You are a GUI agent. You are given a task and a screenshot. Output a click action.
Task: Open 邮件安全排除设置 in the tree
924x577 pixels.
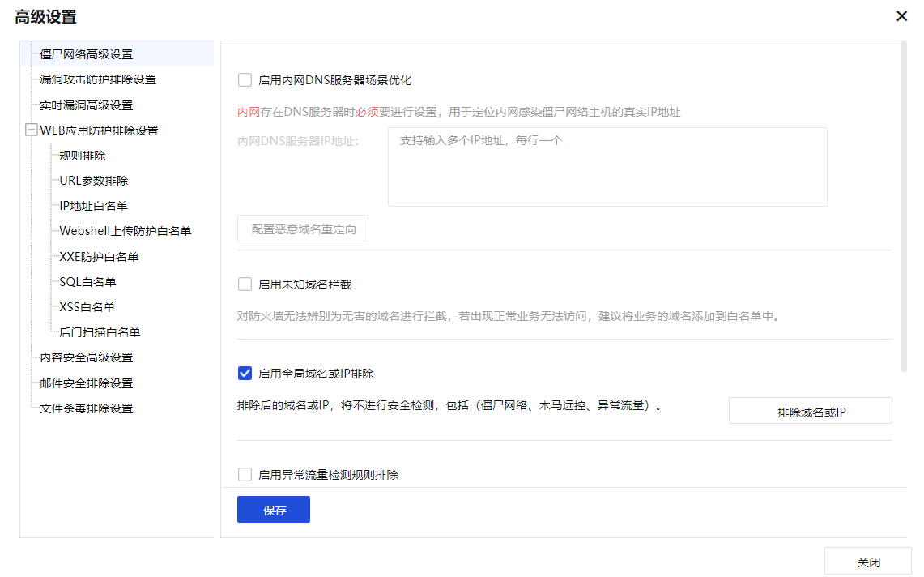tap(86, 383)
